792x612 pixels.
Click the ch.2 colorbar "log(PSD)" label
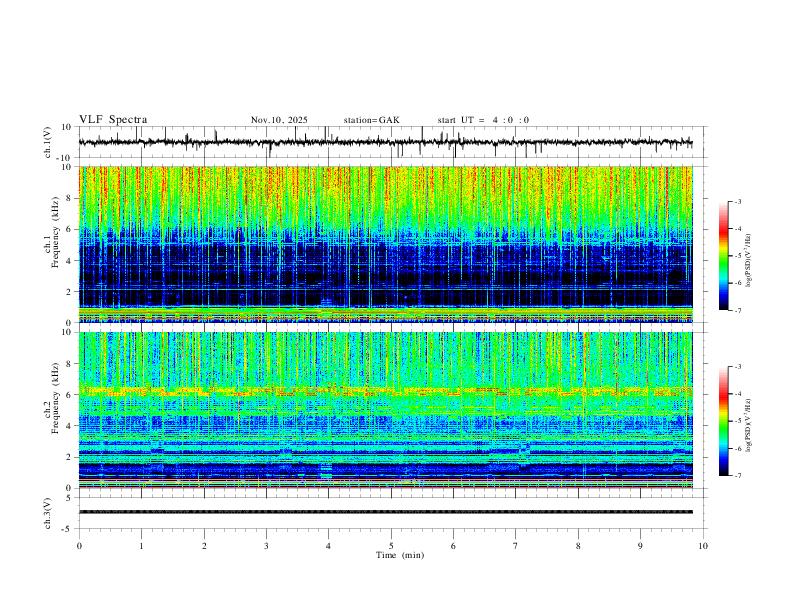click(749, 426)
